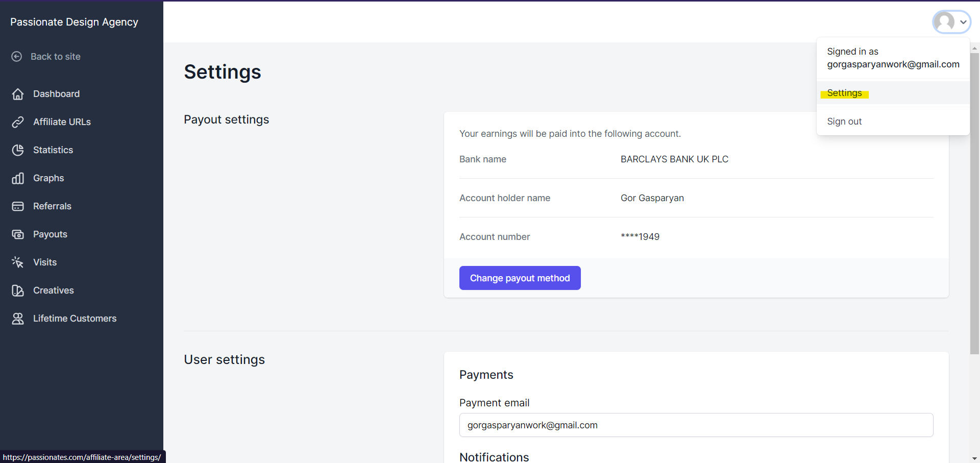Open the Referrals sidebar text link

52,206
